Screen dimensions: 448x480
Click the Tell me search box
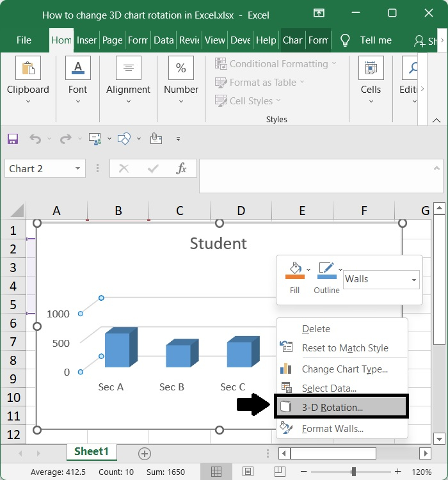[376, 40]
